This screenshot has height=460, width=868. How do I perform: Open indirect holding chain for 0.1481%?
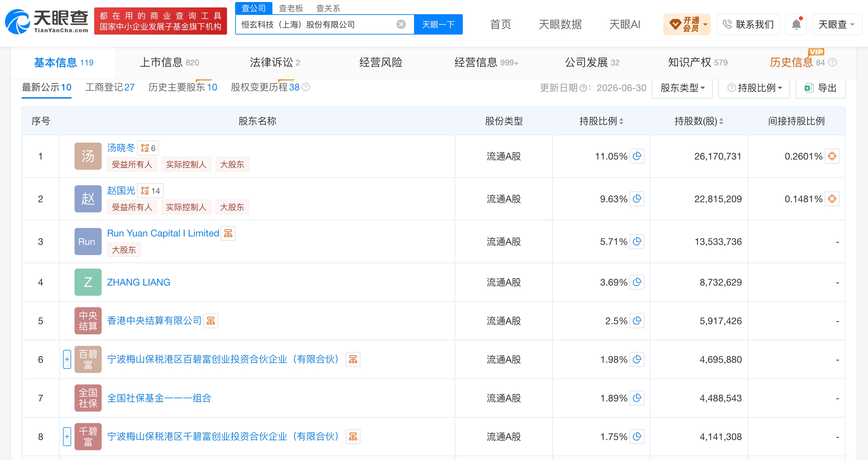pyautogui.click(x=832, y=199)
